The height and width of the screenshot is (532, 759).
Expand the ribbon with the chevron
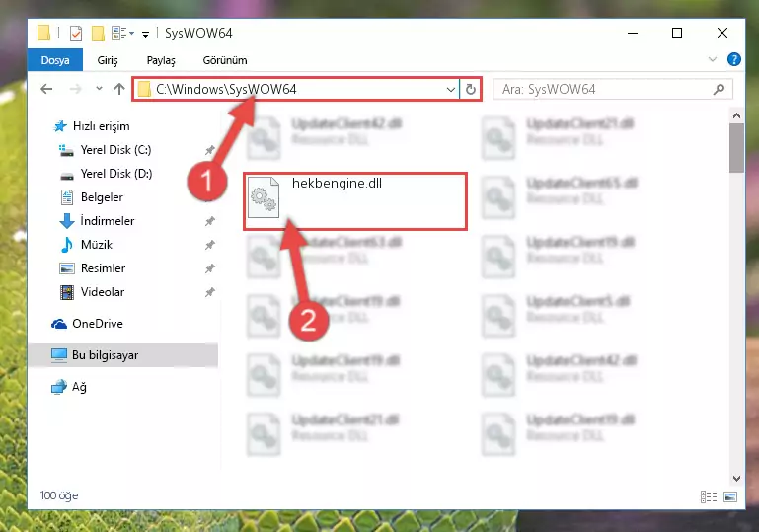[712, 59]
